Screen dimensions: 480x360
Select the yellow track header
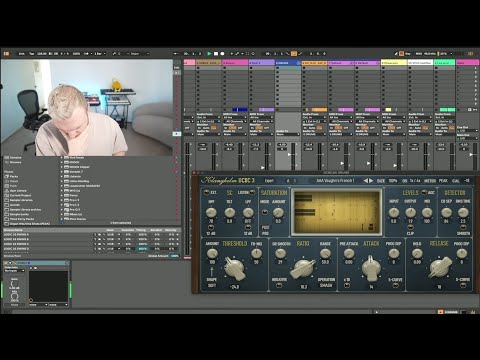394,63
